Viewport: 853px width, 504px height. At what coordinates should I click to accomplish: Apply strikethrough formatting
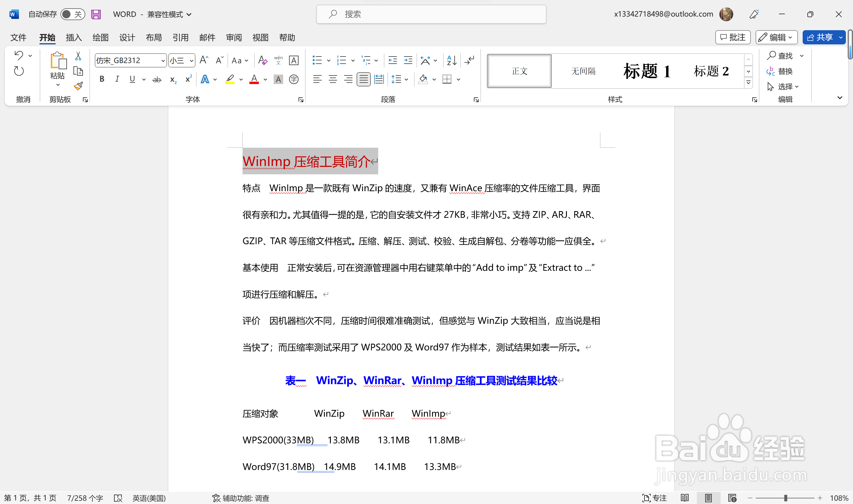tap(157, 80)
